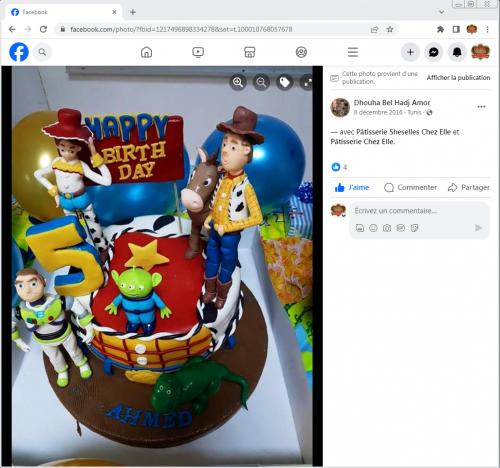Close the Facebook tab
The height and width of the screenshot is (468, 500).
click(114, 12)
